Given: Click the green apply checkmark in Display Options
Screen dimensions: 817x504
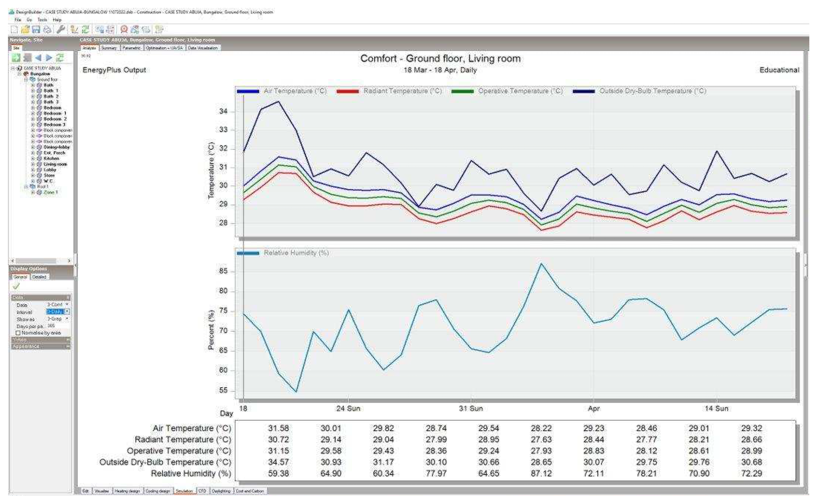Looking at the screenshot, I should pyautogui.click(x=16, y=286).
